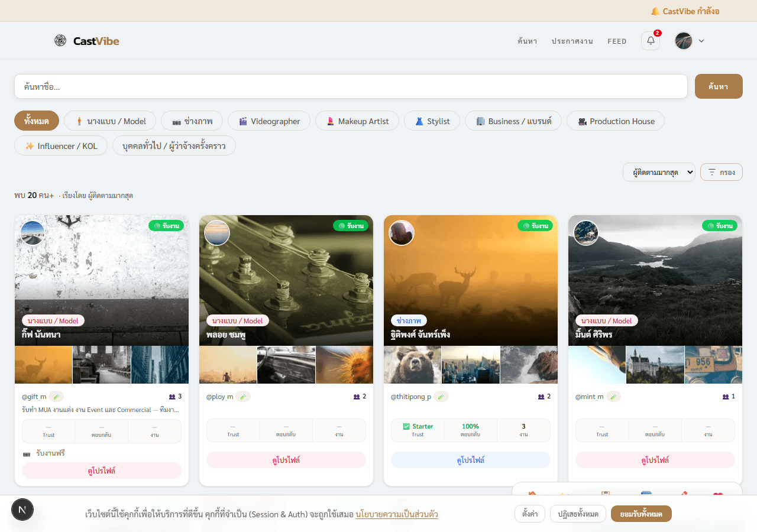Open ประกาศงาน in the header navigation
This screenshot has height=532, width=757.
[x=572, y=41]
